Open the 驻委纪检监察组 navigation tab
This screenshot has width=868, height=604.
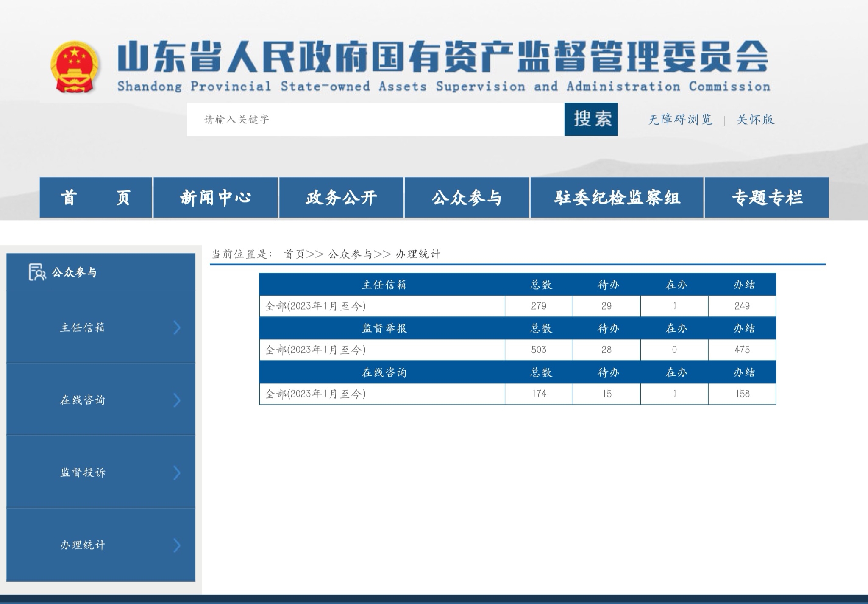coord(617,198)
